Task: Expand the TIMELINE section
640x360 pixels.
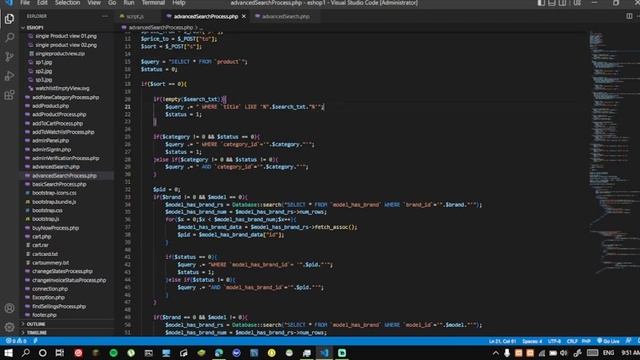Action: coord(67,332)
